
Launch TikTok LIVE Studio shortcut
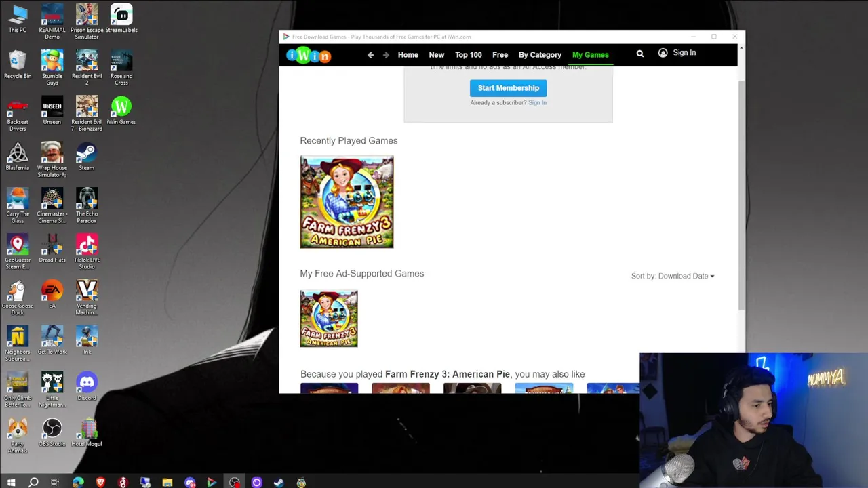click(x=87, y=252)
